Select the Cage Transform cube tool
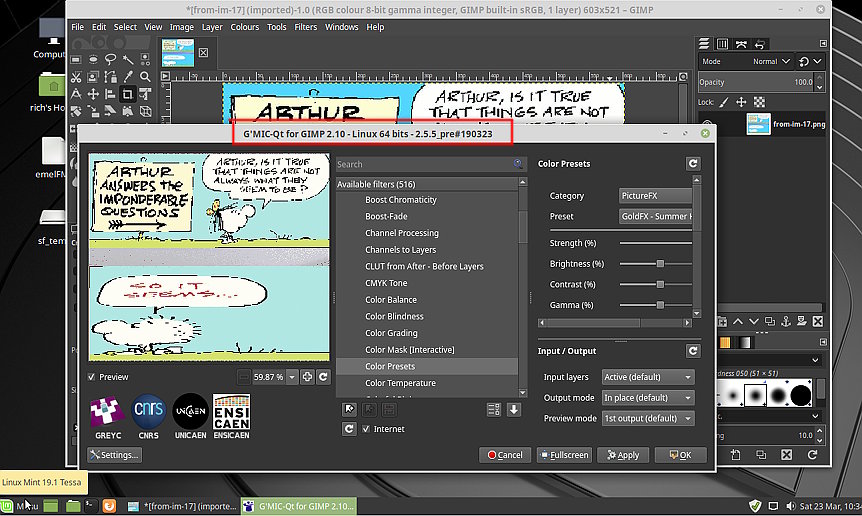 pos(145,112)
